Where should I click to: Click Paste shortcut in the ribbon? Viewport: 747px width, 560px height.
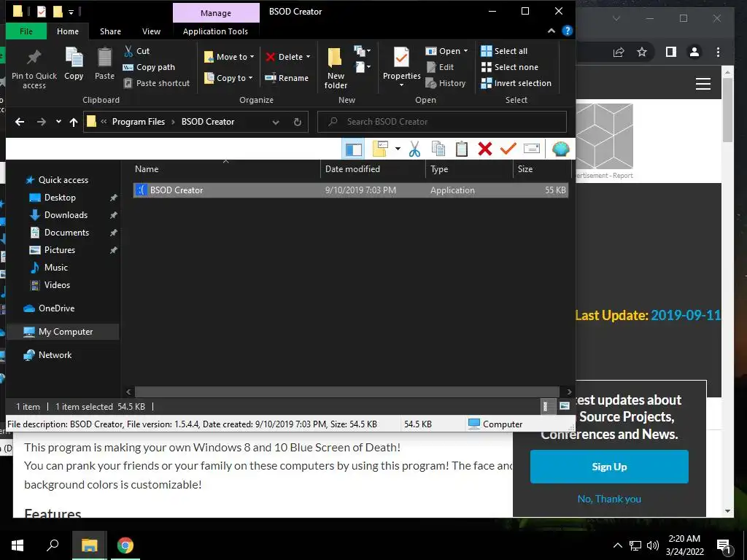coord(157,83)
